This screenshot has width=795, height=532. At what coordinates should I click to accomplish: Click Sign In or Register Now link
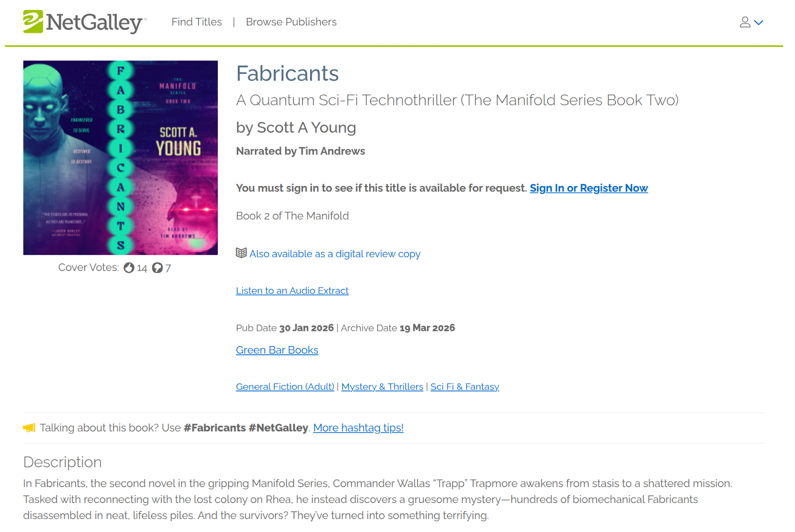pyautogui.click(x=588, y=188)
